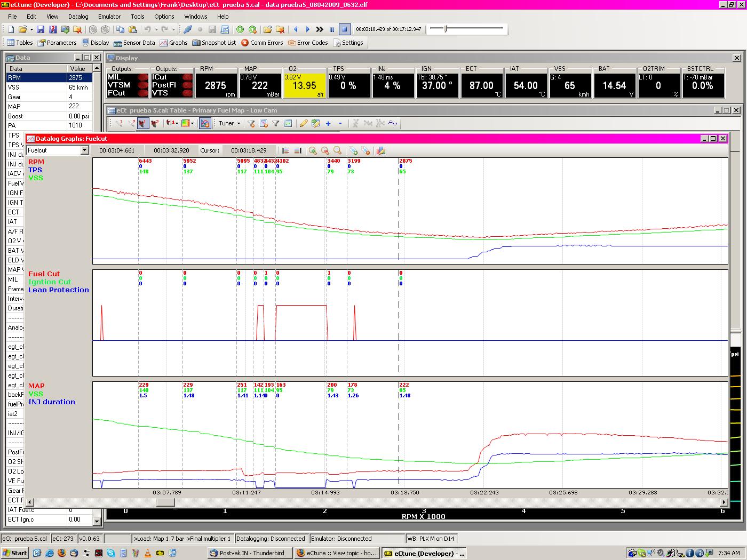
Task: Click the O2 13.95 afr gauge
Action: 304,85
